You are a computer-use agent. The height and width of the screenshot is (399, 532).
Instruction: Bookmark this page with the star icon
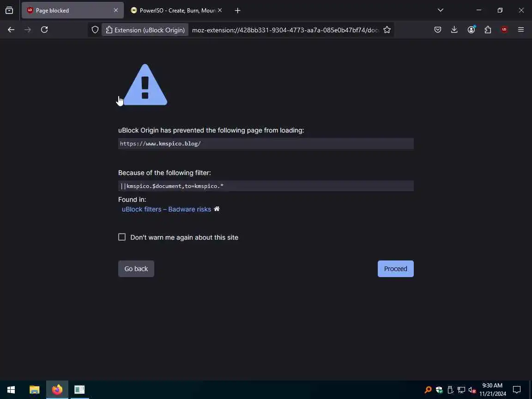387,30
